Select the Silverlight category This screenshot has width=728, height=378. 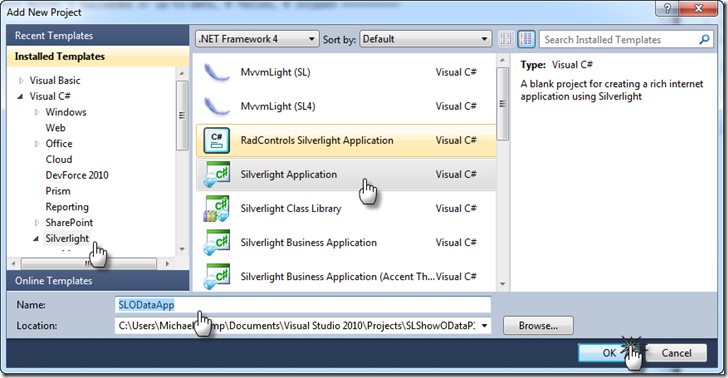(67, 238)
